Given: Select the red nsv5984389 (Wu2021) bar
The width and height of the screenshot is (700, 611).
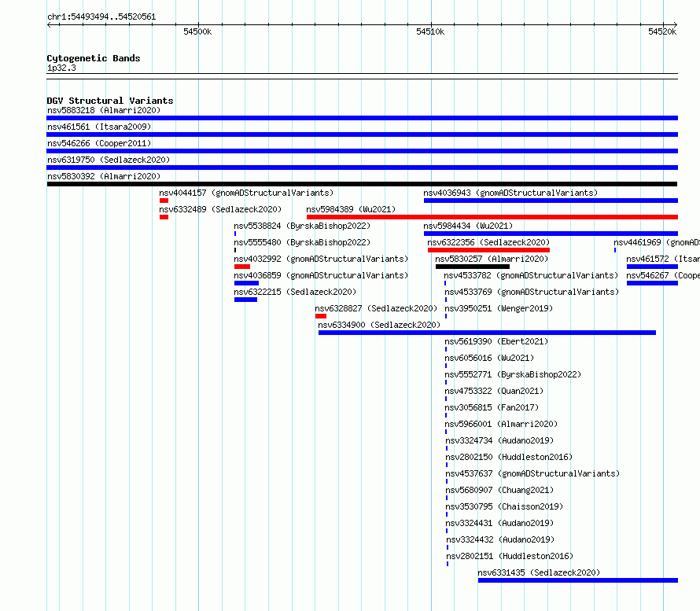Looking at the screenshot, I should [492, 217].
